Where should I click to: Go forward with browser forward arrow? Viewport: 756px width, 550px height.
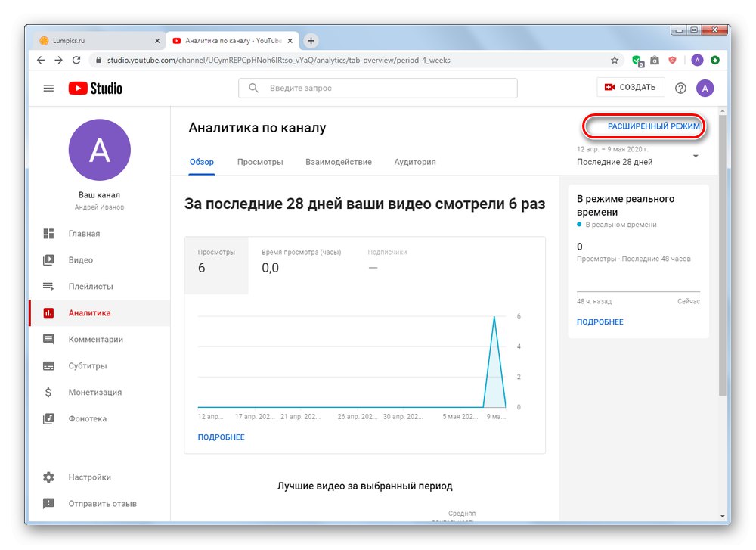pos(58,61)
